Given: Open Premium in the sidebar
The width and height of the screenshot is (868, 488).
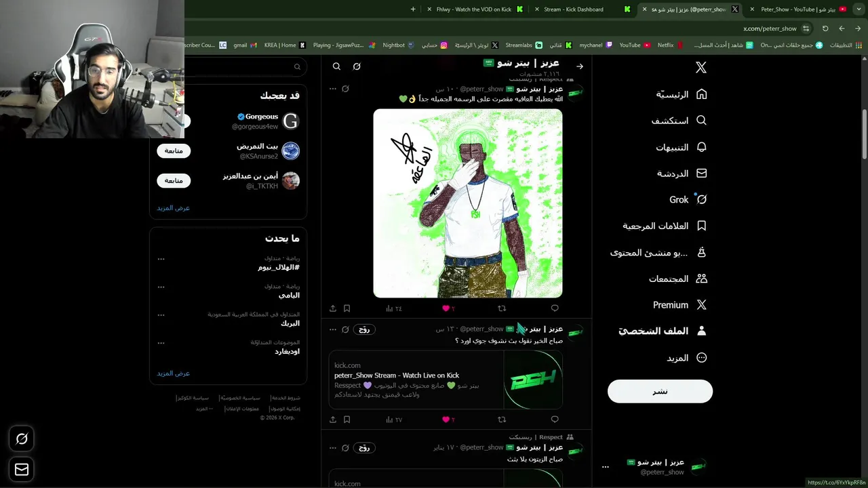Looking at the screenshot, I should (x=680, y=305).
